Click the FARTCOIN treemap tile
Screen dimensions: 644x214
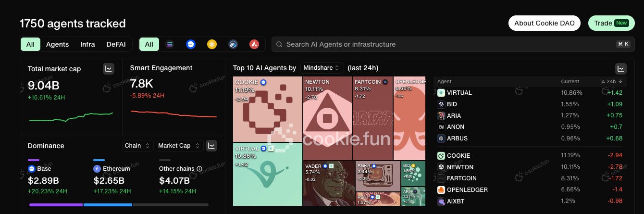(x=373, y=118)
